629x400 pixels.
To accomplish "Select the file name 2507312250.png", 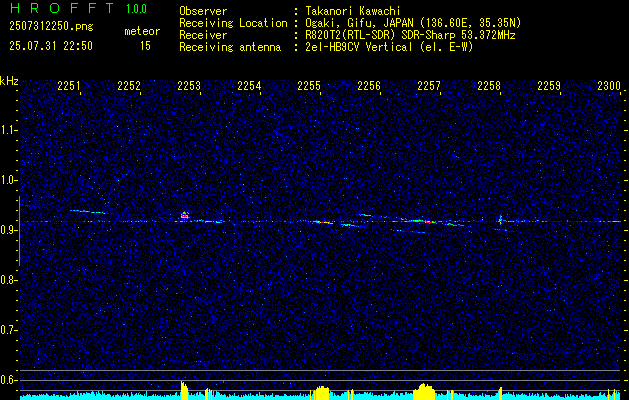I will 51,26.
